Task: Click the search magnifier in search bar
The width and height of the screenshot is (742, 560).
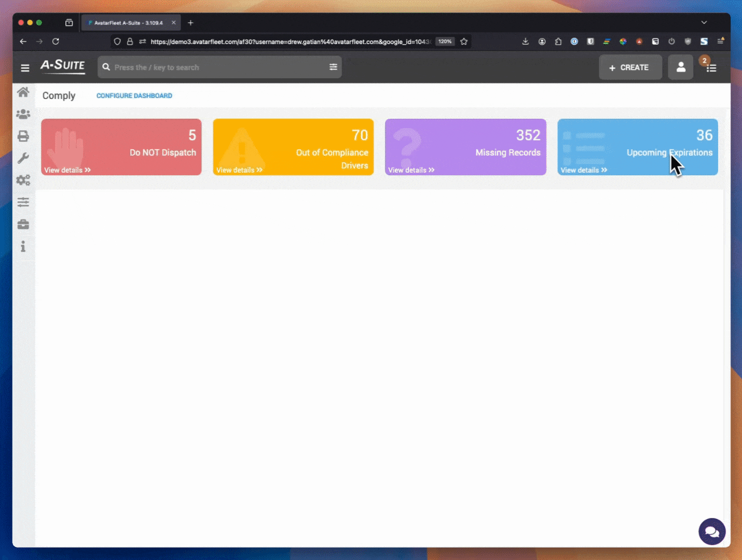Action: tap(106, 67)
